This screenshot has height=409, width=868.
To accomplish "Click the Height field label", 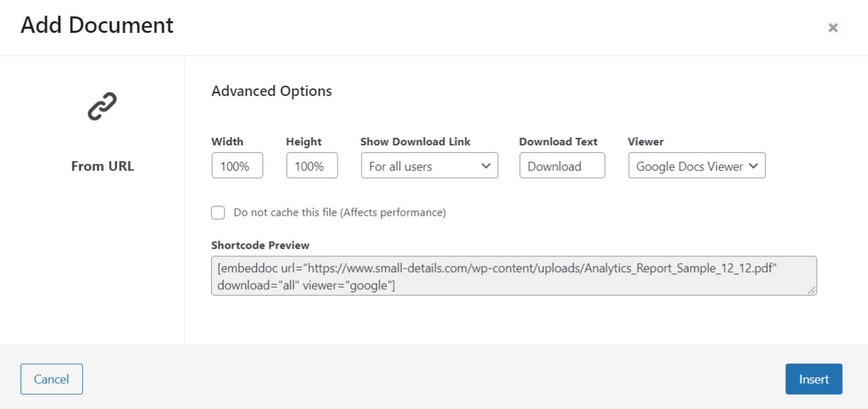I will pos(303,142).
